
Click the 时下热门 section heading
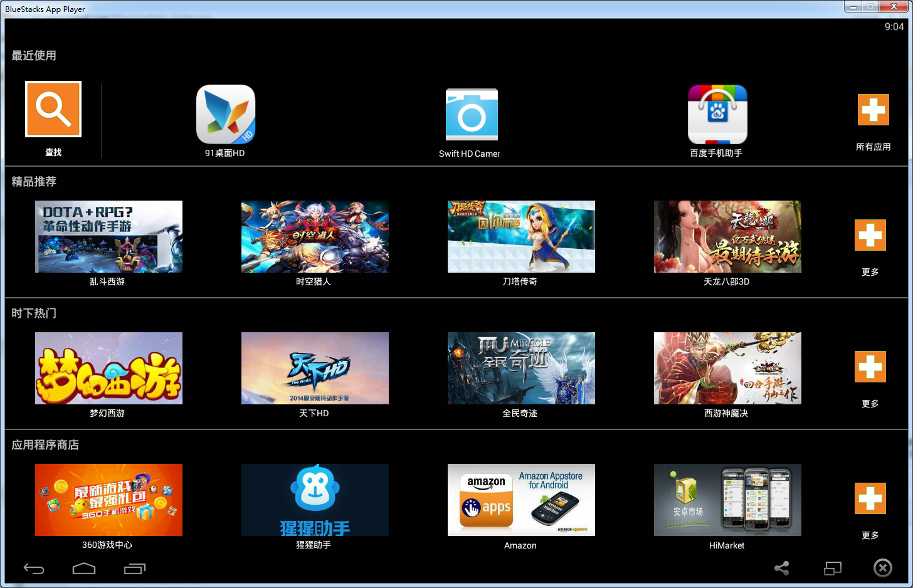coord(34,313)
